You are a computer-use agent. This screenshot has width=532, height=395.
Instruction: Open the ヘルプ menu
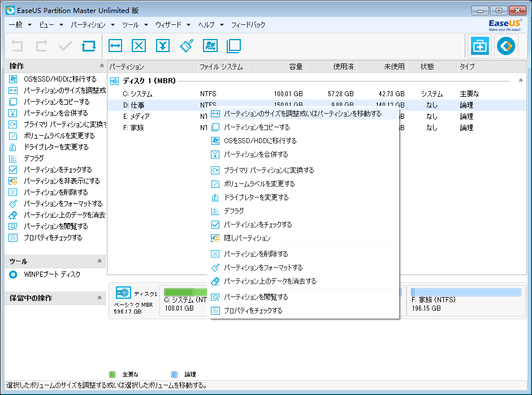pyautogui.click(x=211, y=25)
